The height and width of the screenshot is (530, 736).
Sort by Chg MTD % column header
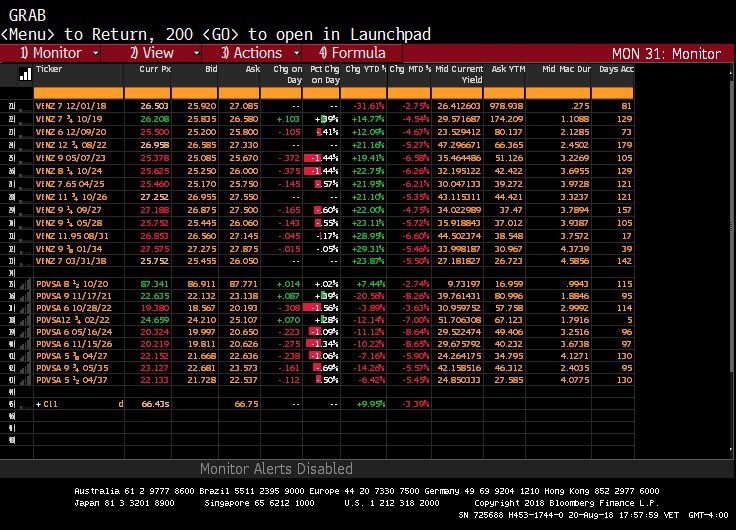[410, 69]
